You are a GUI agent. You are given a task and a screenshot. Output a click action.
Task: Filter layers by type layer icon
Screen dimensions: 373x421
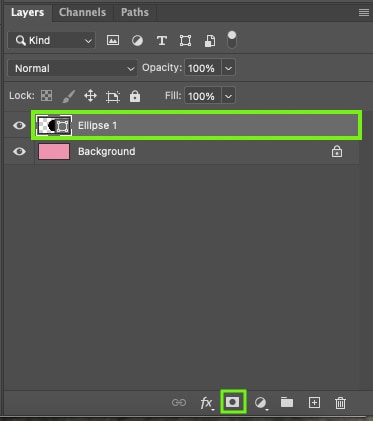[162, 41]
